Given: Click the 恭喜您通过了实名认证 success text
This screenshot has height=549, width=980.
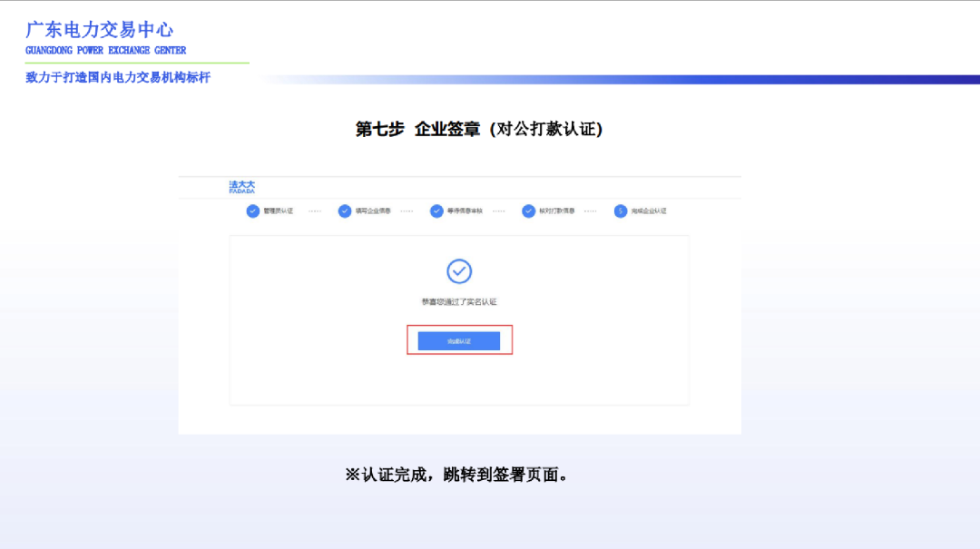Looking at the screenshot, I should coord(459,302).
